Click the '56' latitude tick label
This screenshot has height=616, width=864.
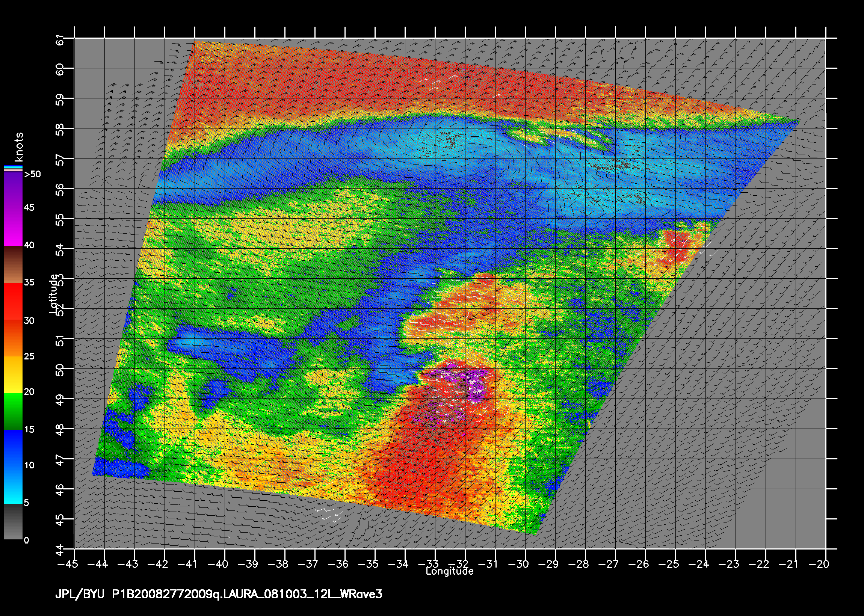(60, 190)
